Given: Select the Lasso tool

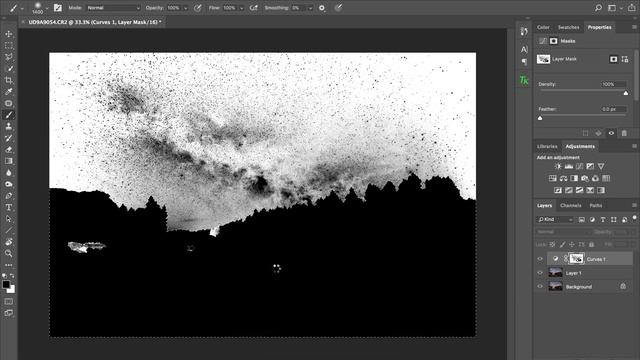Looking at the screenshot, I should [9, 57].
